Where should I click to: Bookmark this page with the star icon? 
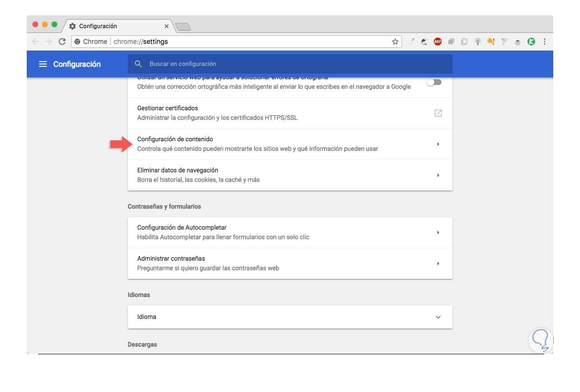coord(395,42)
